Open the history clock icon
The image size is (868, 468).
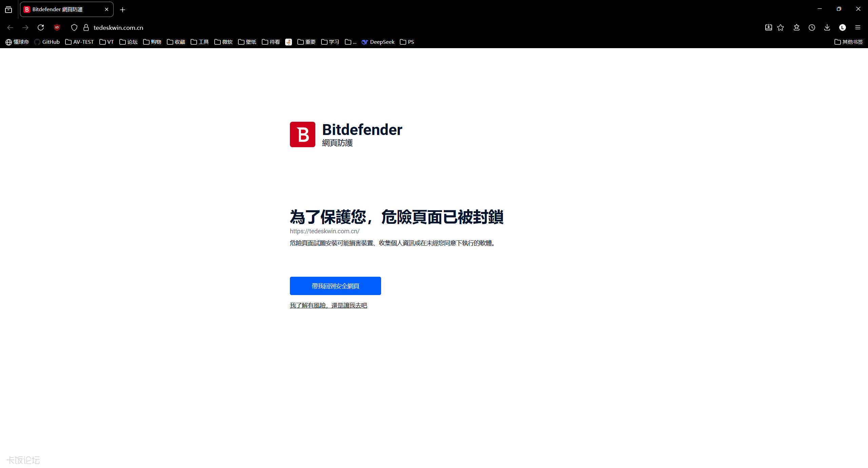coord(812,27)
